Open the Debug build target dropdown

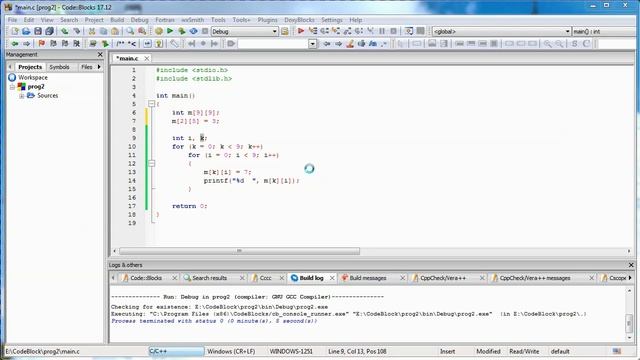244,31
